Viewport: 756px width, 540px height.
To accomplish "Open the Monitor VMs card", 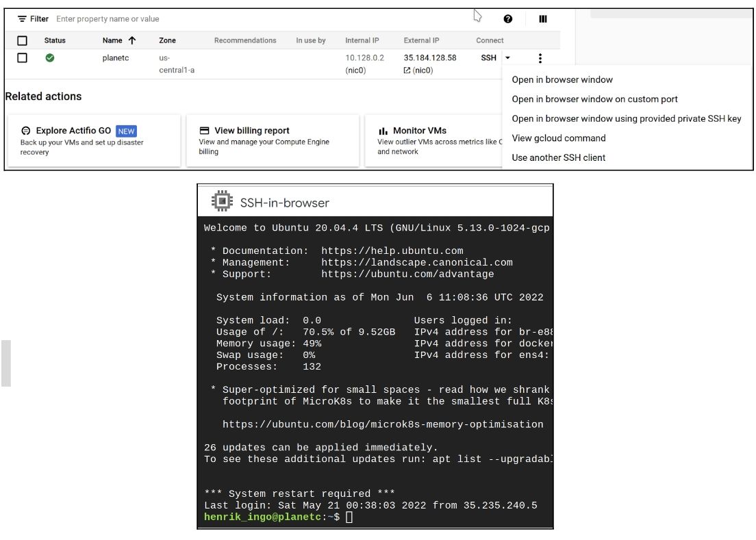I will (433, 141).
